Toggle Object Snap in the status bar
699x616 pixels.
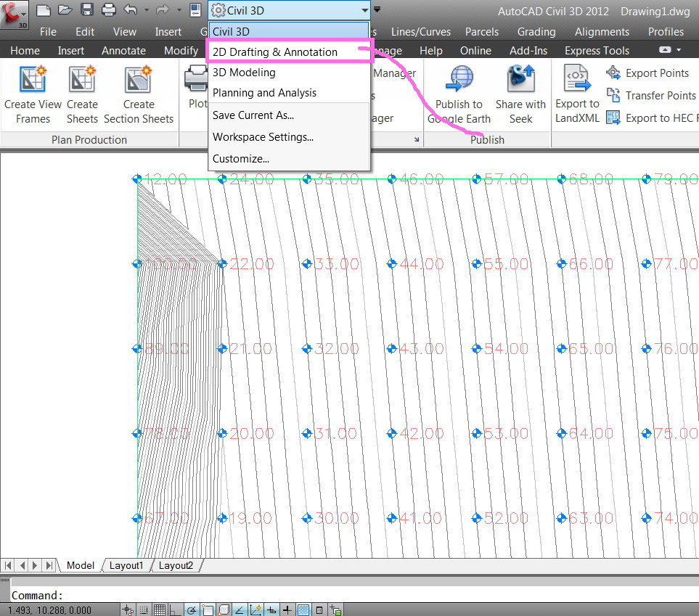click(x=208, y=609)
